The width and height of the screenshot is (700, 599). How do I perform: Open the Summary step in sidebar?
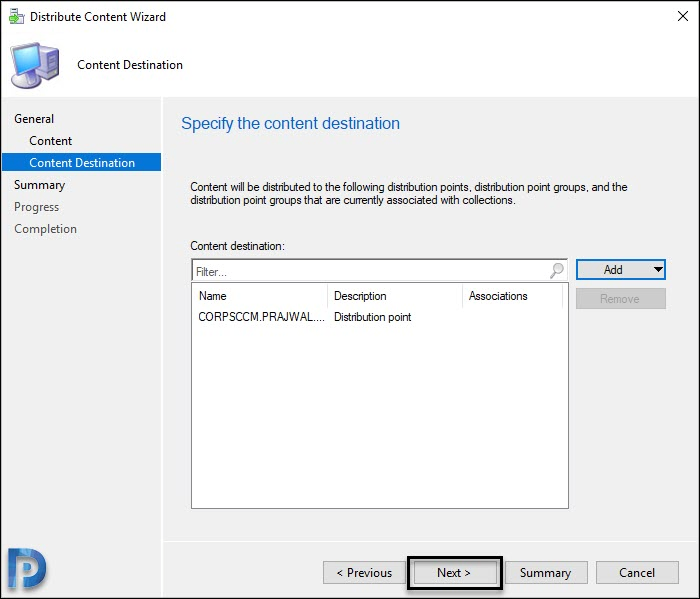click(39, 185)
